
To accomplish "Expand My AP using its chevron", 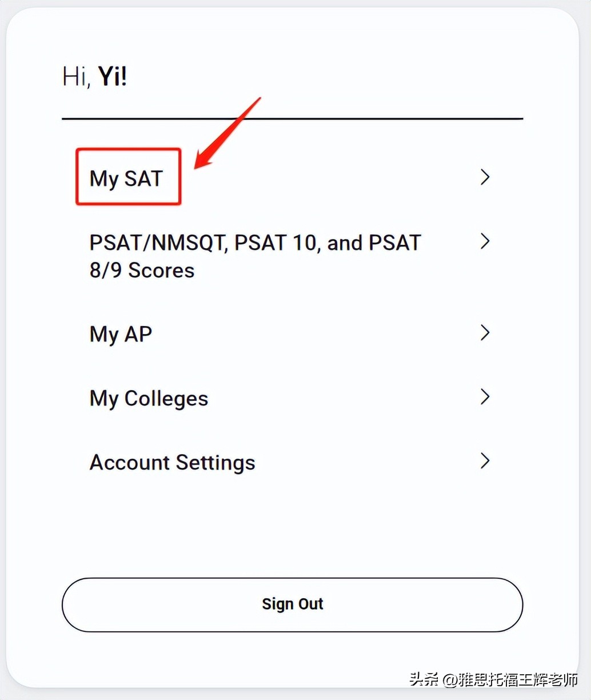I will tap(485, 333).
